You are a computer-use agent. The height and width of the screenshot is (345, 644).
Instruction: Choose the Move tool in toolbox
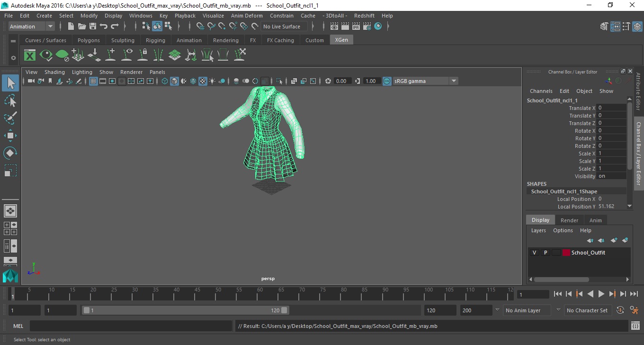pyautogui.click(x=10, y=136)
